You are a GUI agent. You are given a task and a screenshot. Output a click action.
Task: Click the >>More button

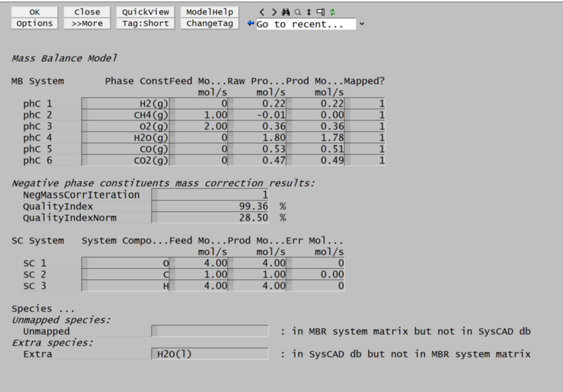coord(87,23)
